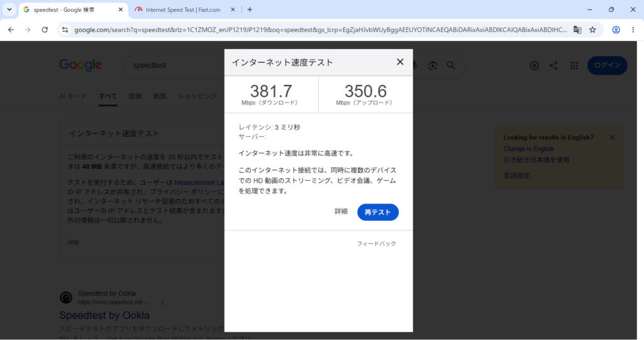Go back to previous page
The width and height of the screenshot is (644, 340).
(11, 30)
